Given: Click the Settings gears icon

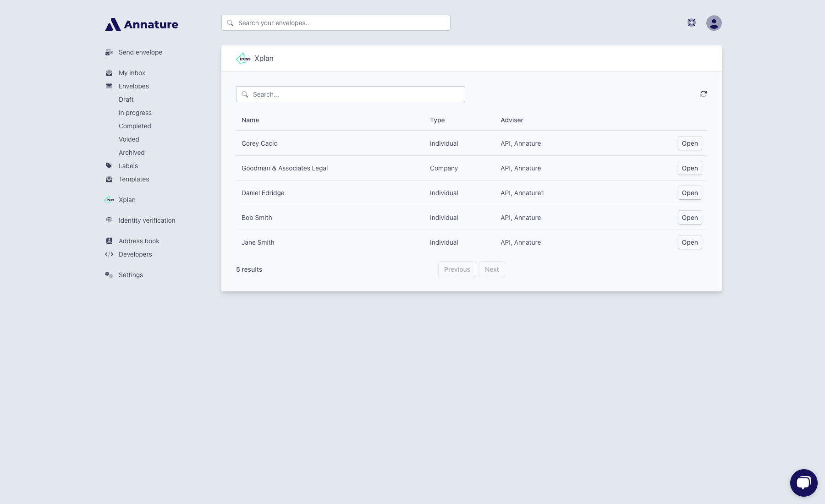Looking at the screenshot, I should (109, 275).
